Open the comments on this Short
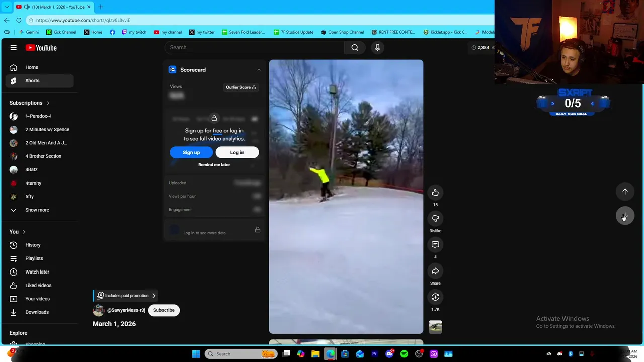Viewport: 644px width, 362px height. [435, 245]
